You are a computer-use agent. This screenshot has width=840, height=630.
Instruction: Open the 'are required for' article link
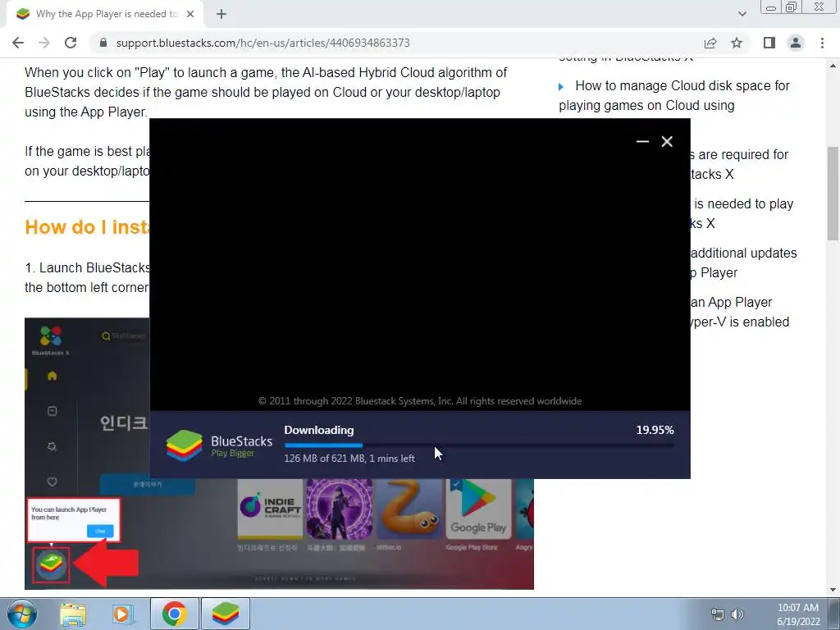739,164
